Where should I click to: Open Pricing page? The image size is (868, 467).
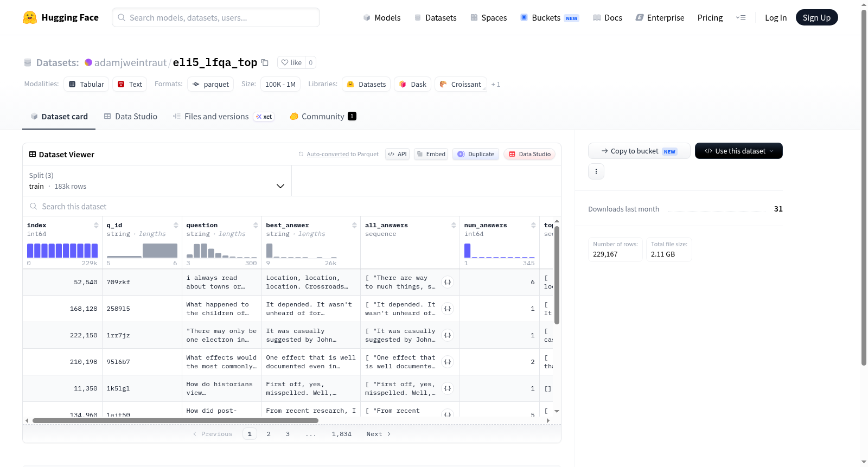[x=710, y=17]
